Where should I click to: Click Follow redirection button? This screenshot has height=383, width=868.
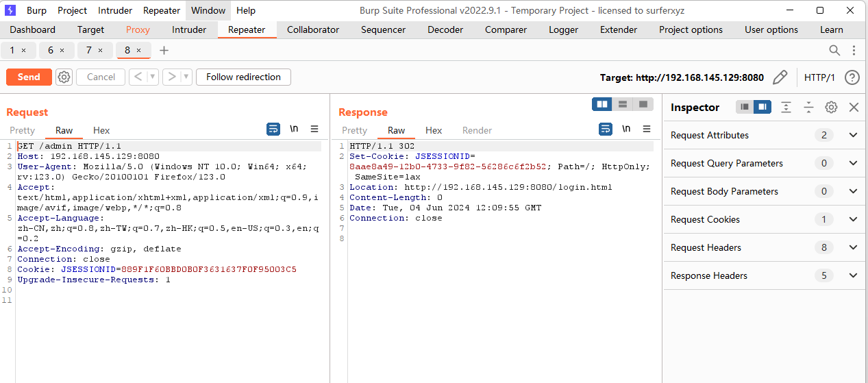click(243, 77)
